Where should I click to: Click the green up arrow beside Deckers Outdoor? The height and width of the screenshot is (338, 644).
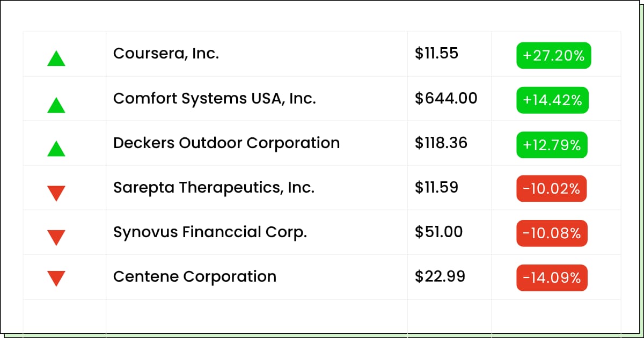coord(56,148)
